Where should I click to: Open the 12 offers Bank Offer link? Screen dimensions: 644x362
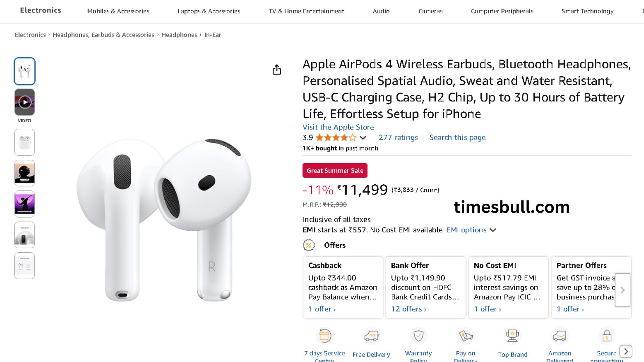(x=409, y=309)
